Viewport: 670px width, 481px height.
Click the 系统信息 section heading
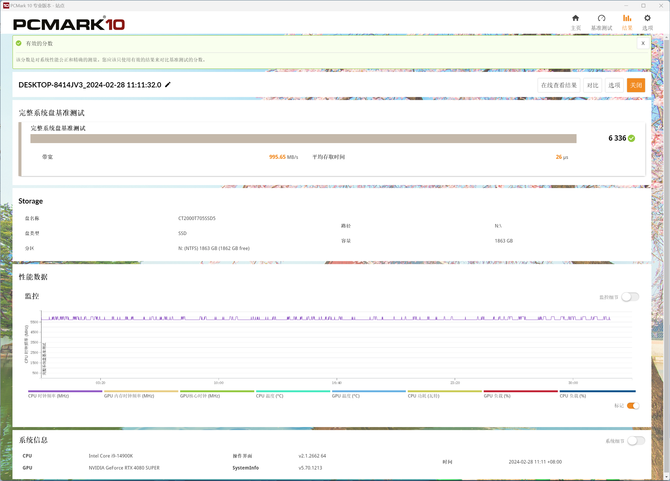33,440
